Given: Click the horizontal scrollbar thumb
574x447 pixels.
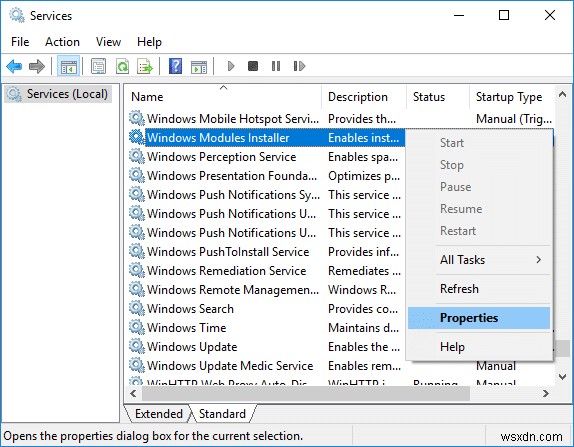Looking at the screenshot, I should pos(306,394).
